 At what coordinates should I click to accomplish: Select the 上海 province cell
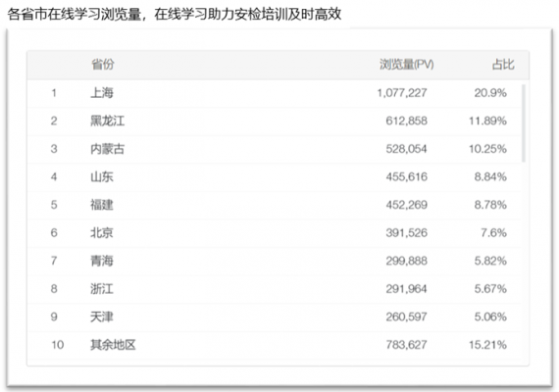102,93
